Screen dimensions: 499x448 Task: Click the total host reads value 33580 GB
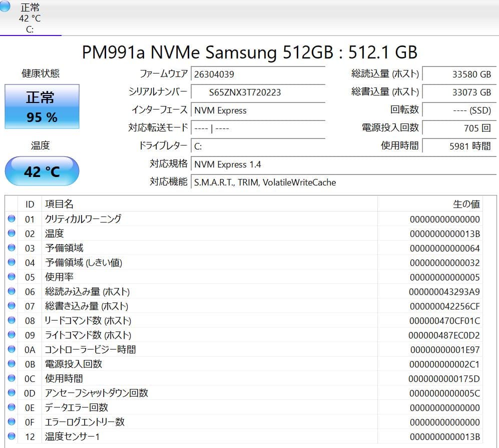click(x=459, y=74)
